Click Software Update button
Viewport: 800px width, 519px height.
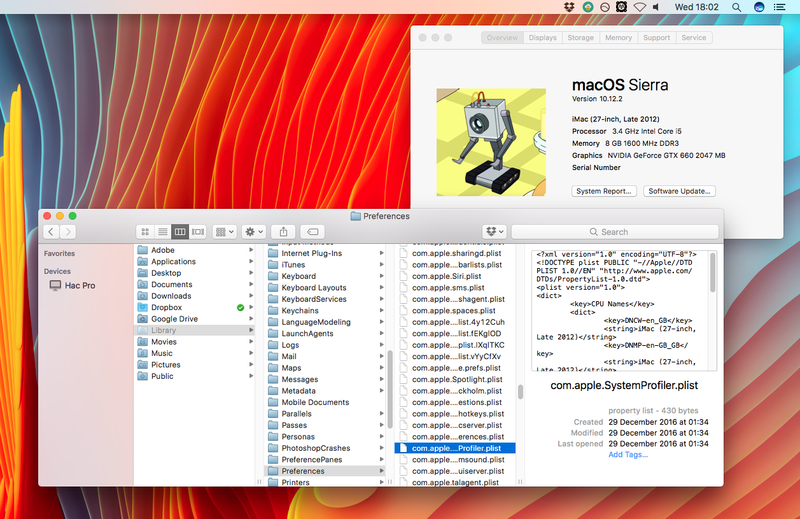coord(679,191)
